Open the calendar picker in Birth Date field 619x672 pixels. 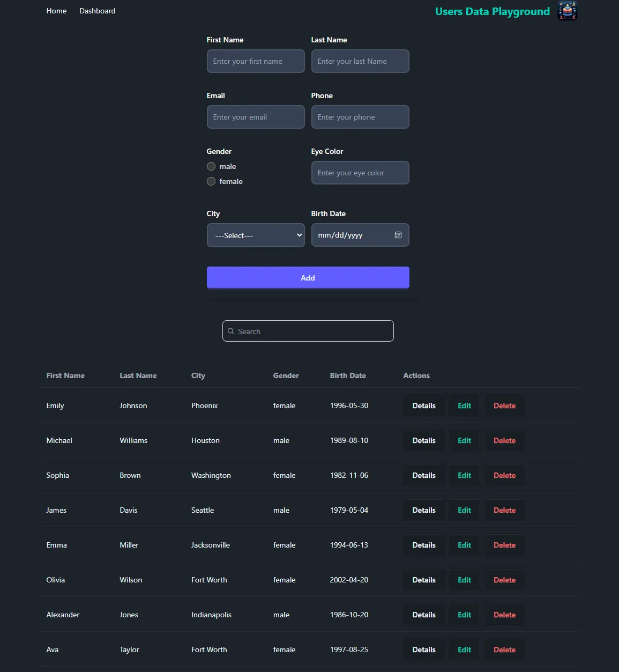click(398, 235)
